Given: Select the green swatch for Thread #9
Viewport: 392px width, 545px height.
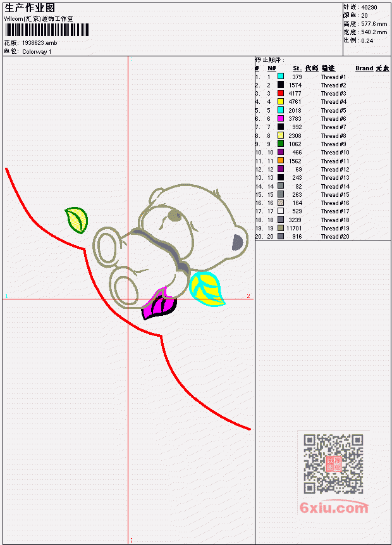Looking at the screenshot, I should pos(281,144).
